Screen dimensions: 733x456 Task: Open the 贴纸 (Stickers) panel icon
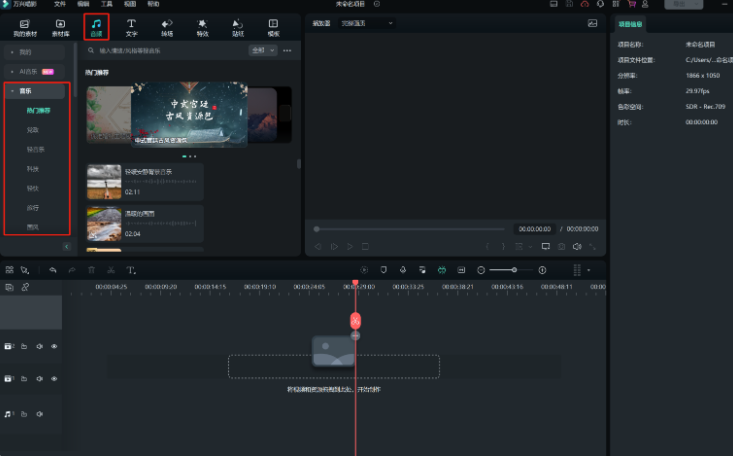click(x=237, y=26)
